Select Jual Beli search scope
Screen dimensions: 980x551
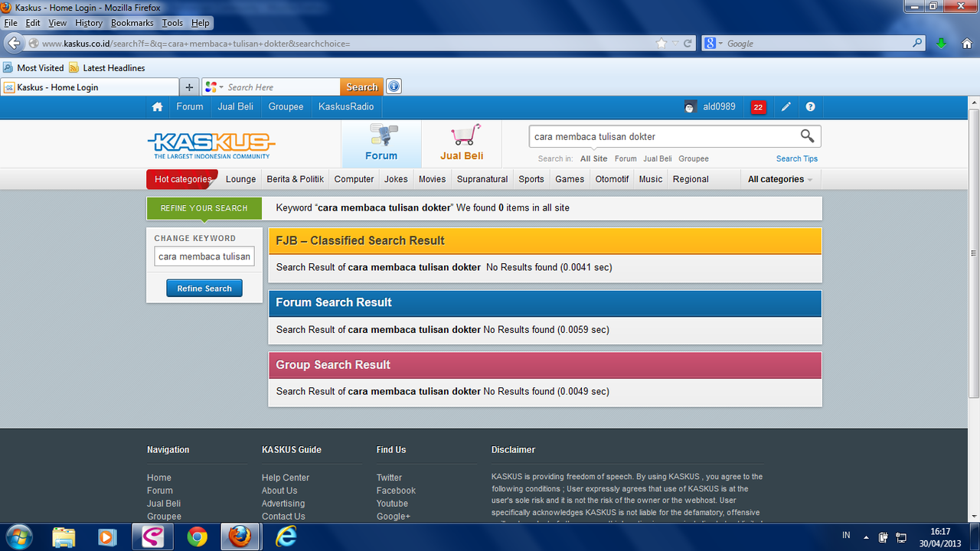pyautogui.click(x=658, y=158)
